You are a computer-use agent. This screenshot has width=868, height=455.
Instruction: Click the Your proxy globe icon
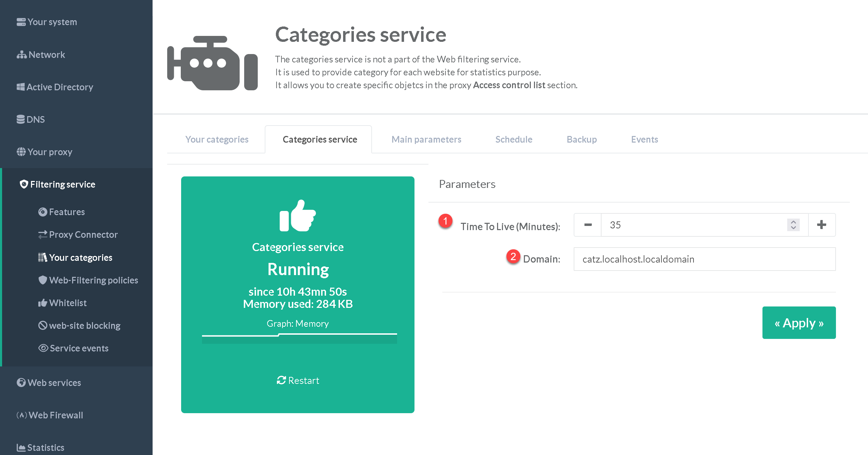pyautogui.click(x=21, y=152)
